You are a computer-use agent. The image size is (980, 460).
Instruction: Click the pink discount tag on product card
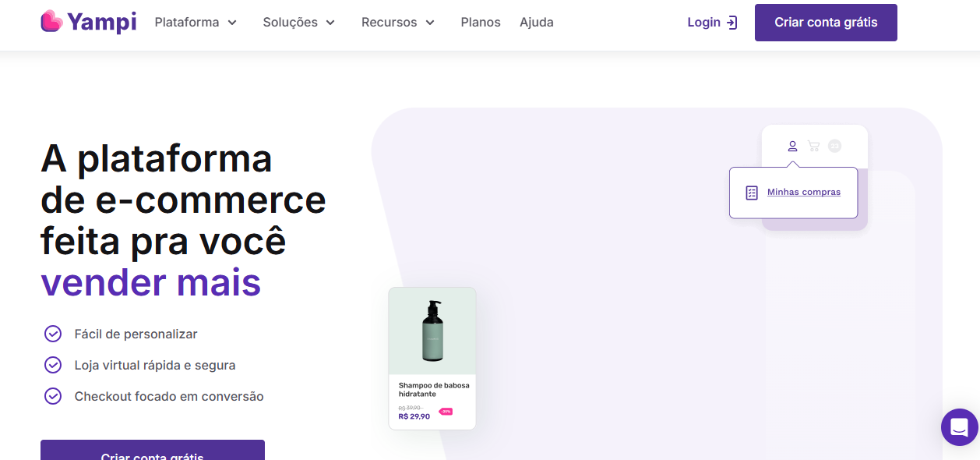(x=446, y=411)
